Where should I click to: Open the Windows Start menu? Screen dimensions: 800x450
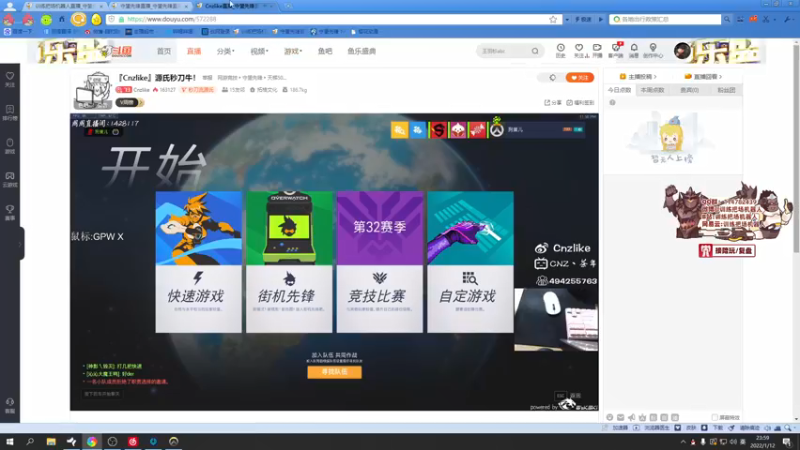pos(10,441)
